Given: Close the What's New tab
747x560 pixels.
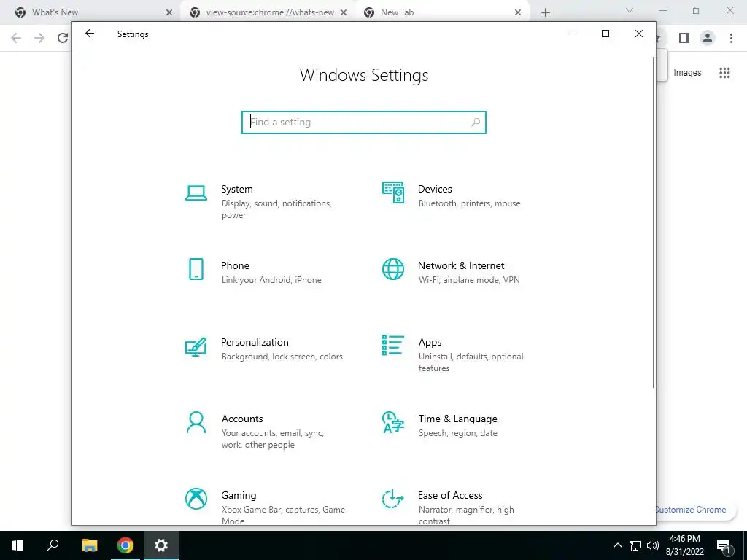Looking at the screenshot, I should tap(169, 13).
